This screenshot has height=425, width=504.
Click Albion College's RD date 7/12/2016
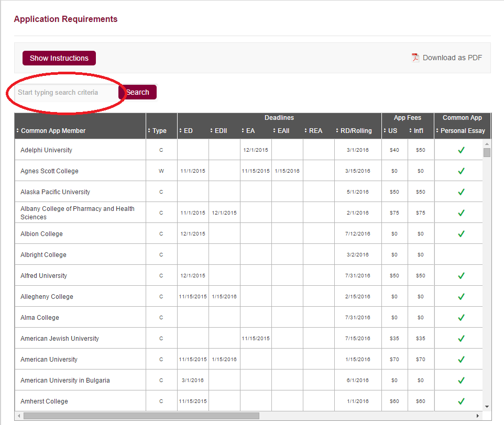tap(358, 233)
